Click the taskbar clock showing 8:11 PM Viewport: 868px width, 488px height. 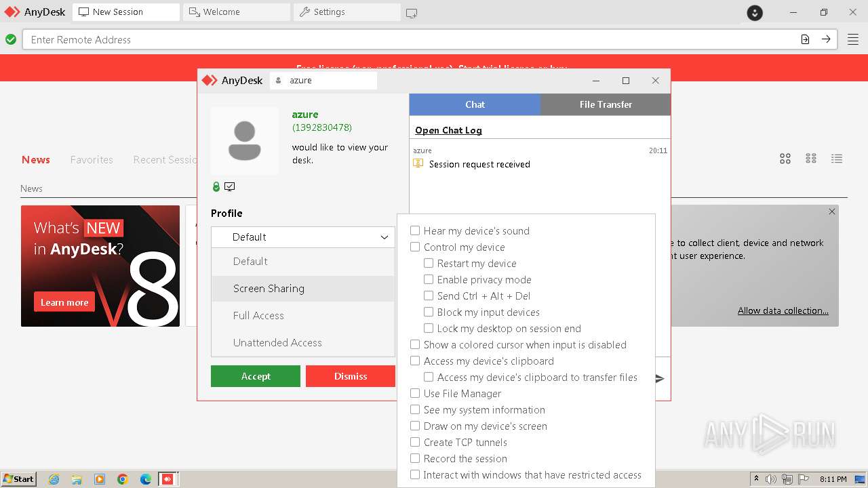pyautogui.click(x=833, y=479)
